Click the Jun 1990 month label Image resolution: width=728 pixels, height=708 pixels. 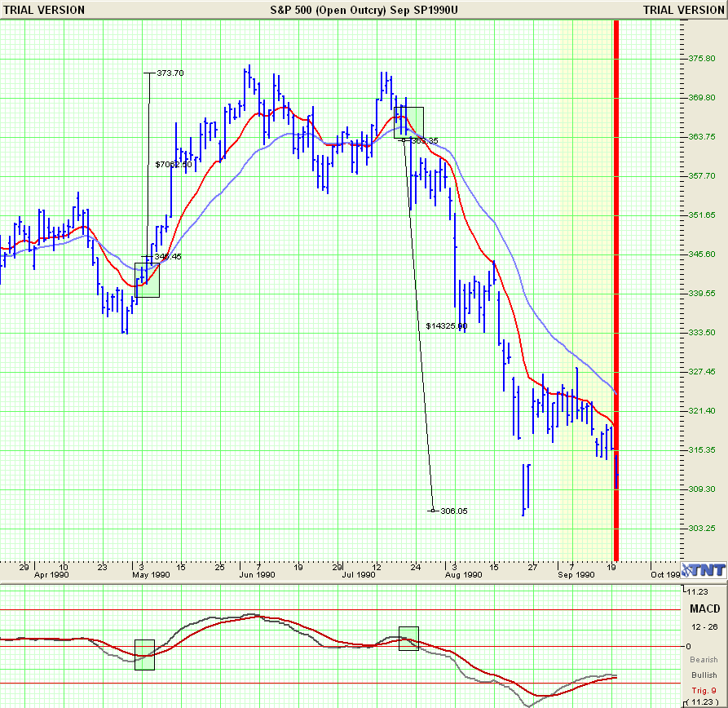tap(258, 575)
